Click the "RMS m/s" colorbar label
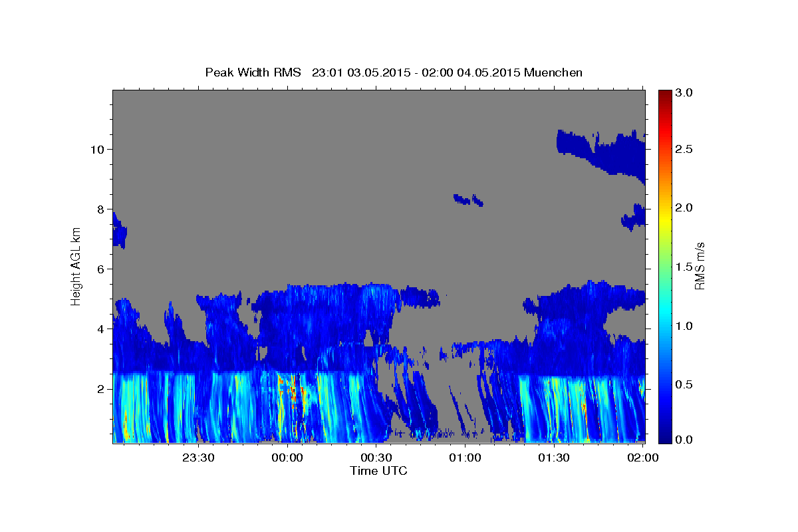This screenshot has width=798, height=532. click(x=700, y=266)
